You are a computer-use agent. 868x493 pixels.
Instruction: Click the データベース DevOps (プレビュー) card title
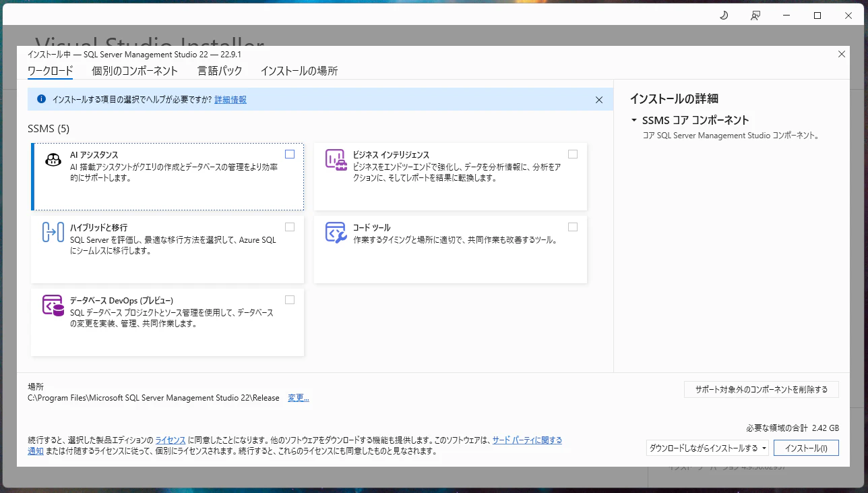click(x=122, y=300)
